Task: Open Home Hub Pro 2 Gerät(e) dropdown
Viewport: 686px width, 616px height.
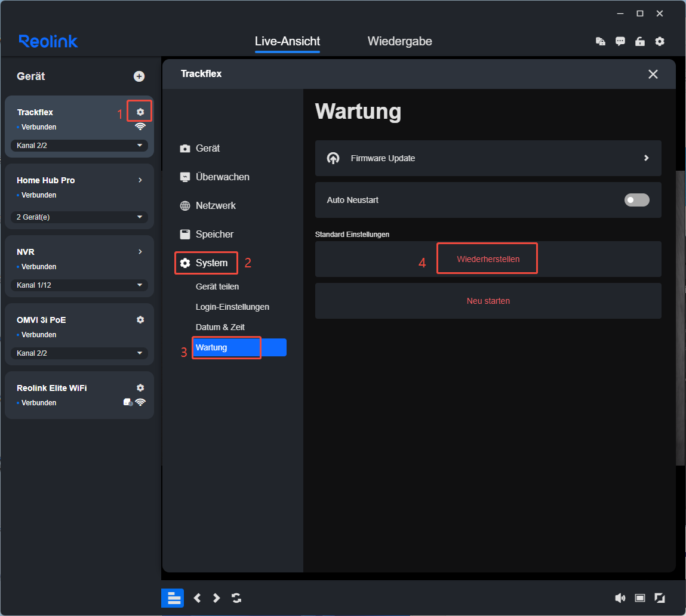Action: click(79, 217)
